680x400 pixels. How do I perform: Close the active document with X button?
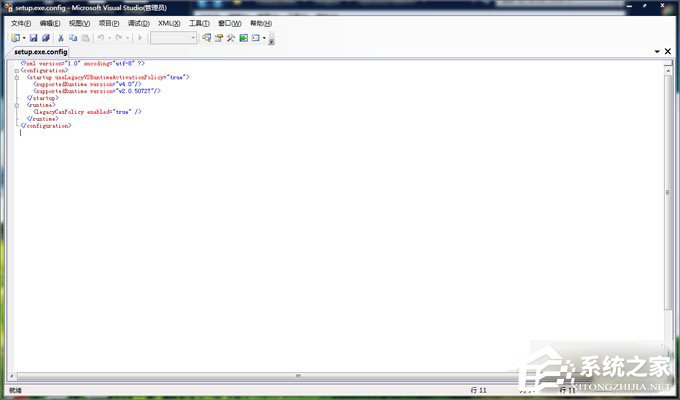tap(668, 51)
